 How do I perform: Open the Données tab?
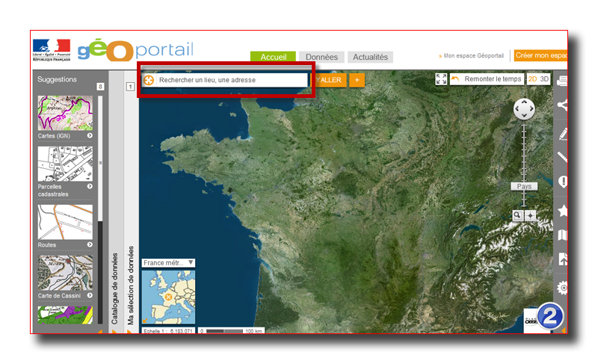coord(321,57)
